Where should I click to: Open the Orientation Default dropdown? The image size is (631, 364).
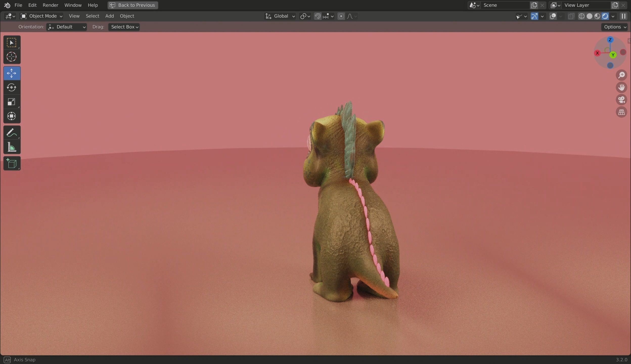click(67, 27)
